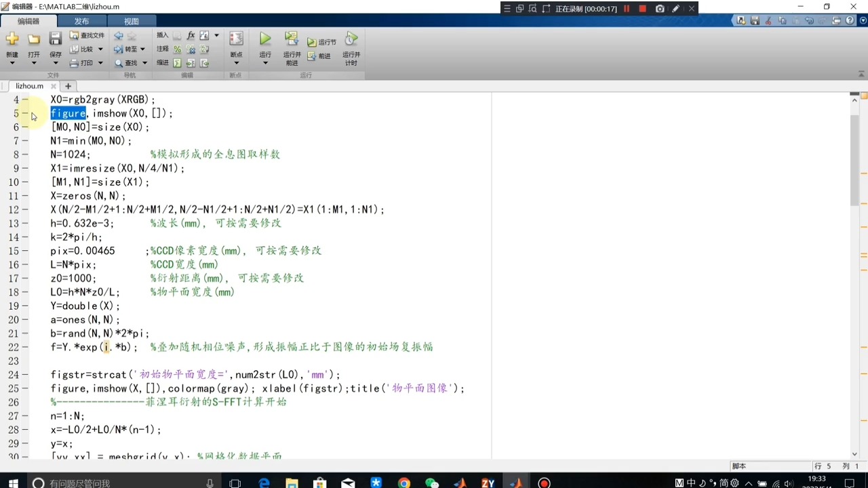The image size is (868, 488).
Task: Switch to the 编辑器 (Editor) tab
Action: pos(28,21)
